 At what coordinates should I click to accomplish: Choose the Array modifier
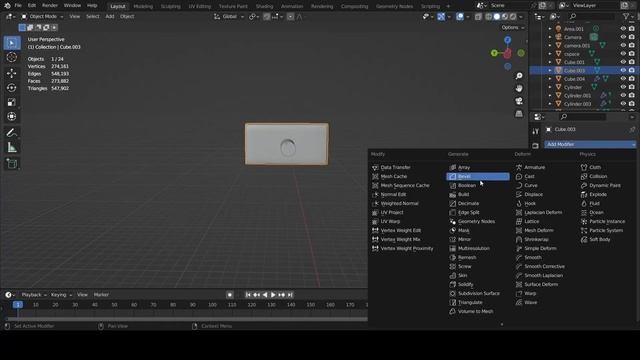click(478, 167)
